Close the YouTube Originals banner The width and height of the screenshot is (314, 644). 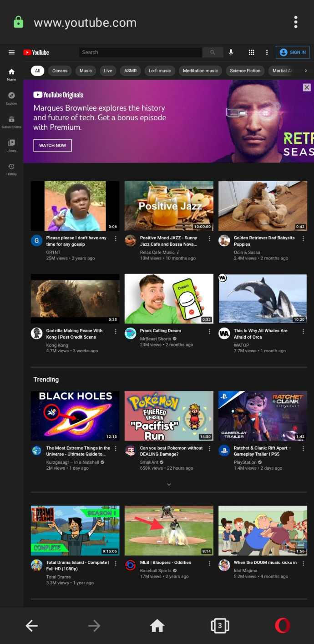point(307,87)
